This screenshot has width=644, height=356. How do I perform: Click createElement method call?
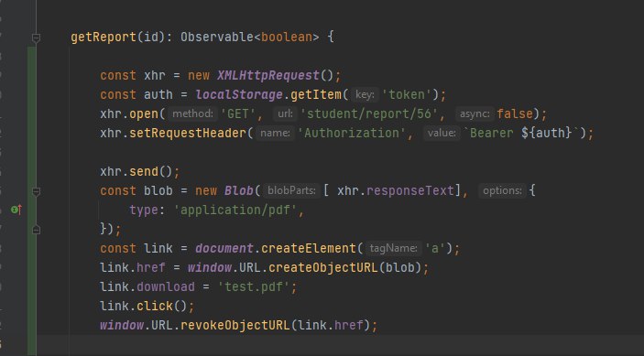pyautogui.click(x=308, y=249)
